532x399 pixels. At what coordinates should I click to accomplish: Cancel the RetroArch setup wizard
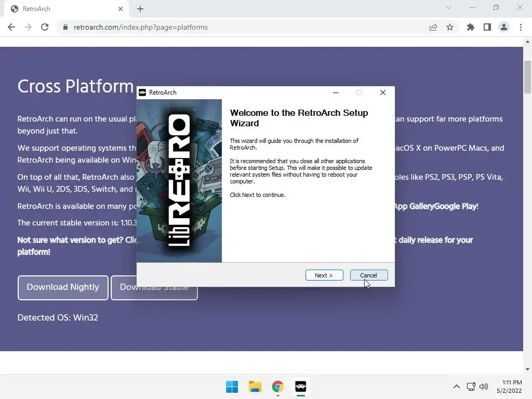click(x=369, y=275)
